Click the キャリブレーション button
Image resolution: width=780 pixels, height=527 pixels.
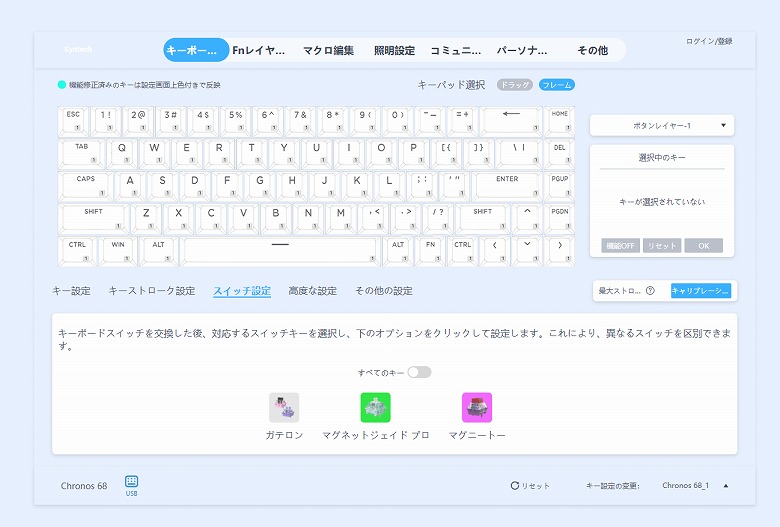(x=700, y=291)
